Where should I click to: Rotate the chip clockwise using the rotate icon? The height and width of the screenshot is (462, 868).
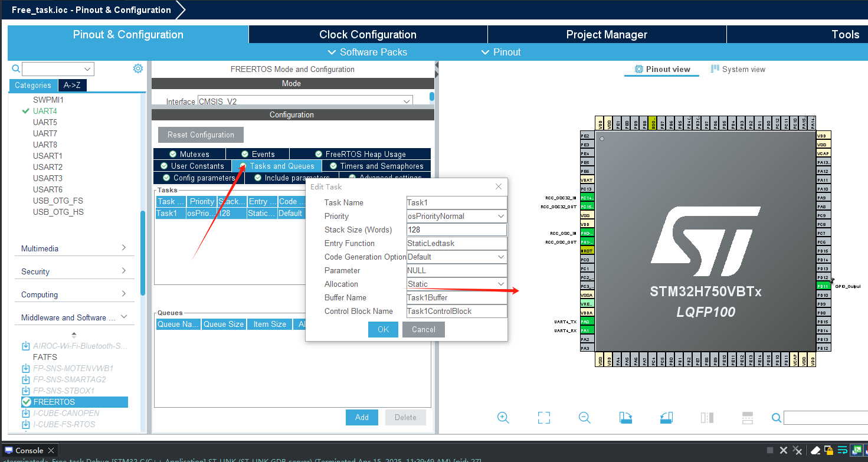tap(625, 418)
